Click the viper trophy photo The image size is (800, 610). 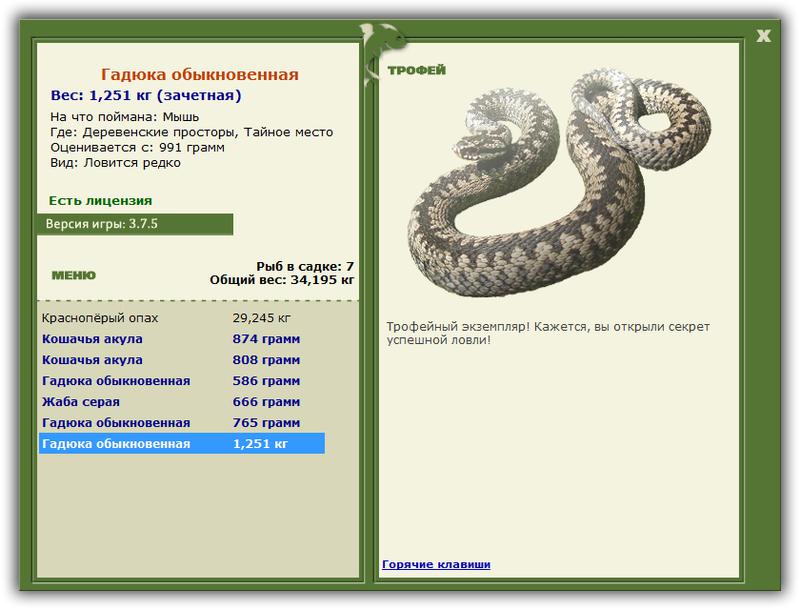click(559, 183)
